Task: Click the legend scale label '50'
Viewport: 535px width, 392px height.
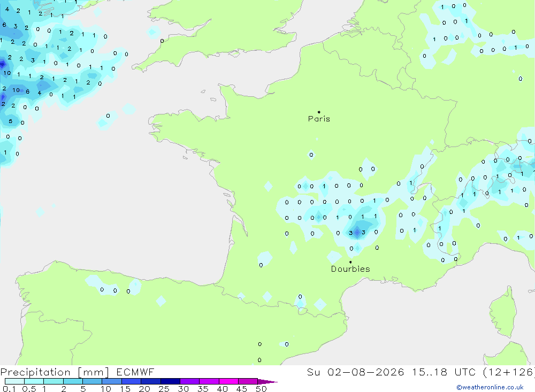Action: tap(262, 389)
